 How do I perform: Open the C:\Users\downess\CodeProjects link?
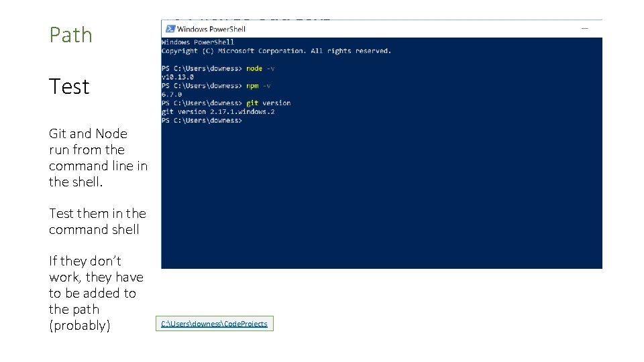[x=214, y=323]
